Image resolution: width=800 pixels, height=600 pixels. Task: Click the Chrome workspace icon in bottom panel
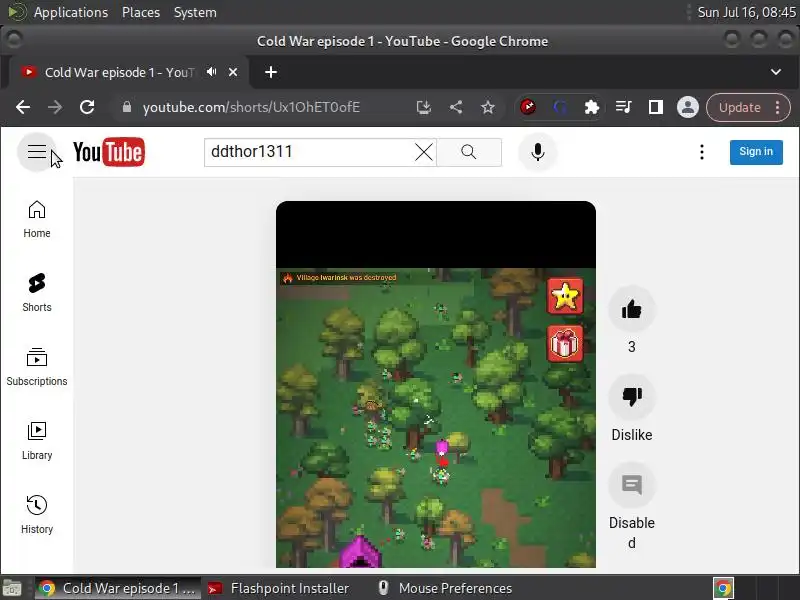pyautogui.click(x=723, y=588)
